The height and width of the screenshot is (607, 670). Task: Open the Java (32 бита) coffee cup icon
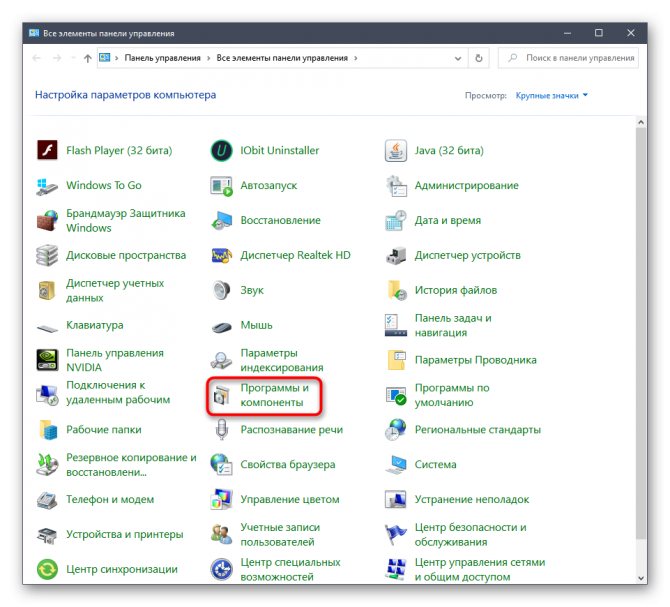(396, 150)
